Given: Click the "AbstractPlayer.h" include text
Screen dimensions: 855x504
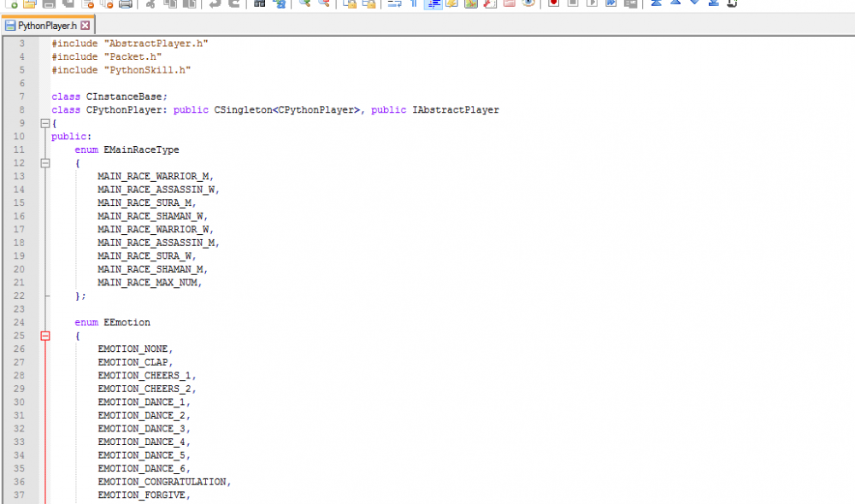Looking at the screenshot, I should 156,44.
